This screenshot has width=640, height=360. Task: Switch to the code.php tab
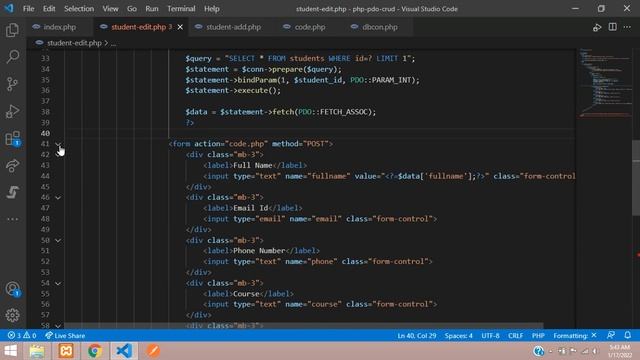[x=310, y=27]
